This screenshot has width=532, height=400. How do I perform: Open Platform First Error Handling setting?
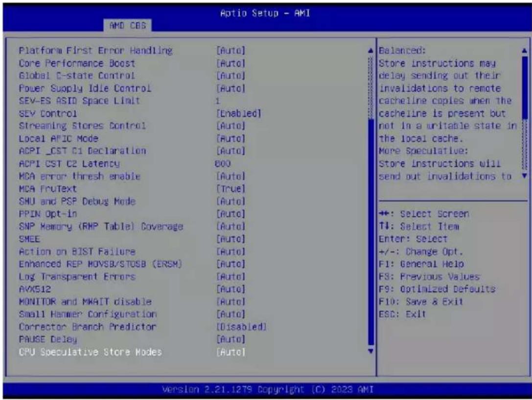click(x=95, y=51)
